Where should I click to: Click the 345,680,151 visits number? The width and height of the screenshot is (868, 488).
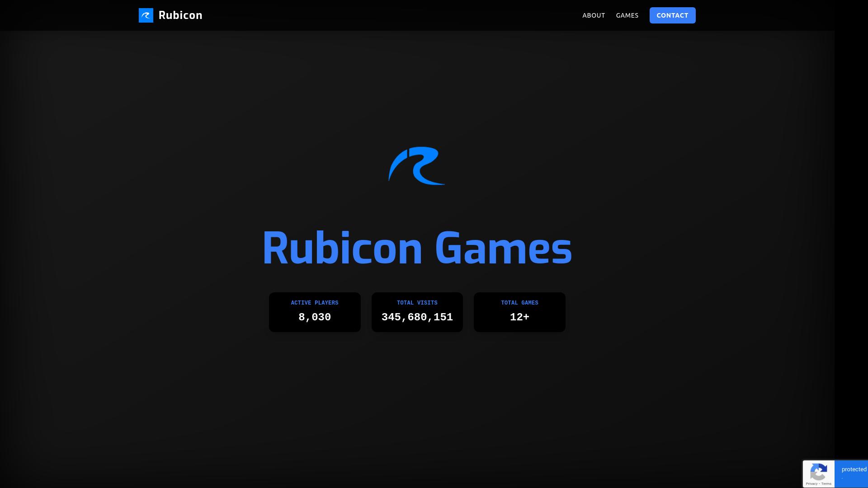pyautogui.click(x=417, y=317)
